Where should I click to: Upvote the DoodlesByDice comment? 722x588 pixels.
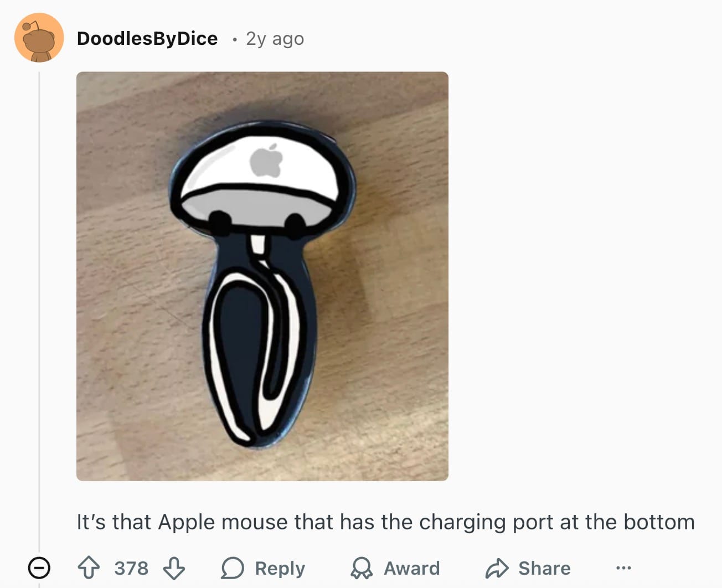click(89, 568)
